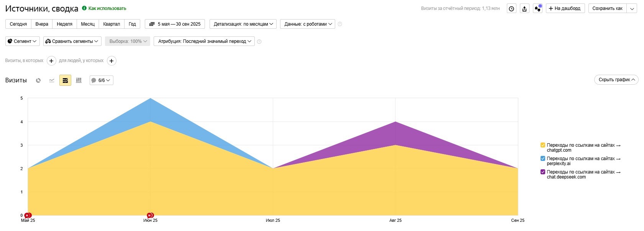Switch to the column chart view
Image resolution: width=644 pixels, height=231 pixels.
79,80
